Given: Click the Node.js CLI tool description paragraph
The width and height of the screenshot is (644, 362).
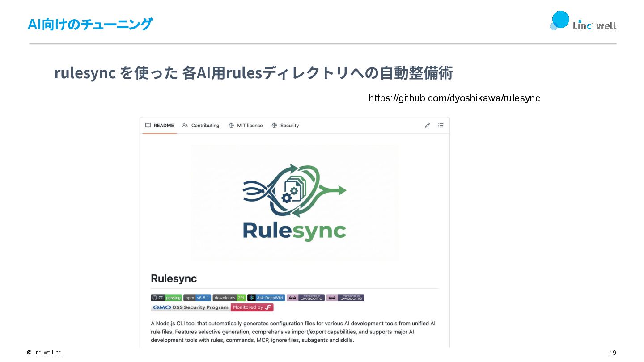Looking at the screenshot, I should (x=293, y=332).
